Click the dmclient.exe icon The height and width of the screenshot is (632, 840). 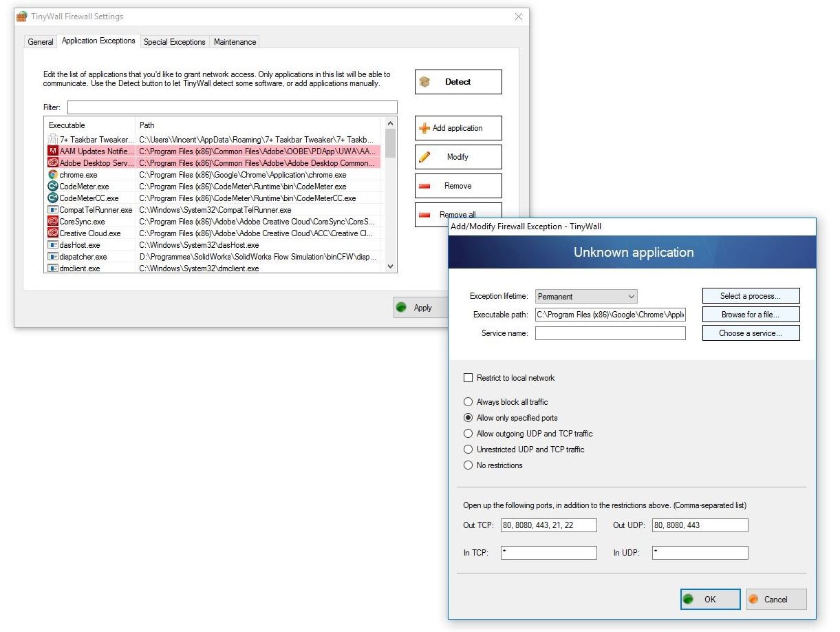click(x=53, y=268)
